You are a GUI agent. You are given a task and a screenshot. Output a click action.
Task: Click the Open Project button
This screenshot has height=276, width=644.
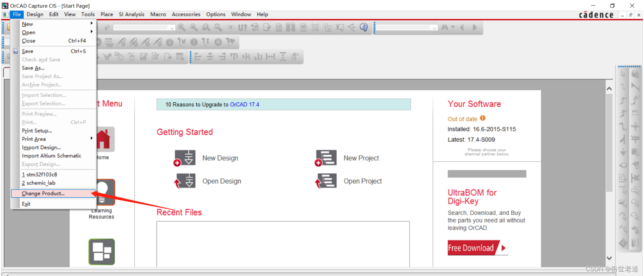point(349,181)
